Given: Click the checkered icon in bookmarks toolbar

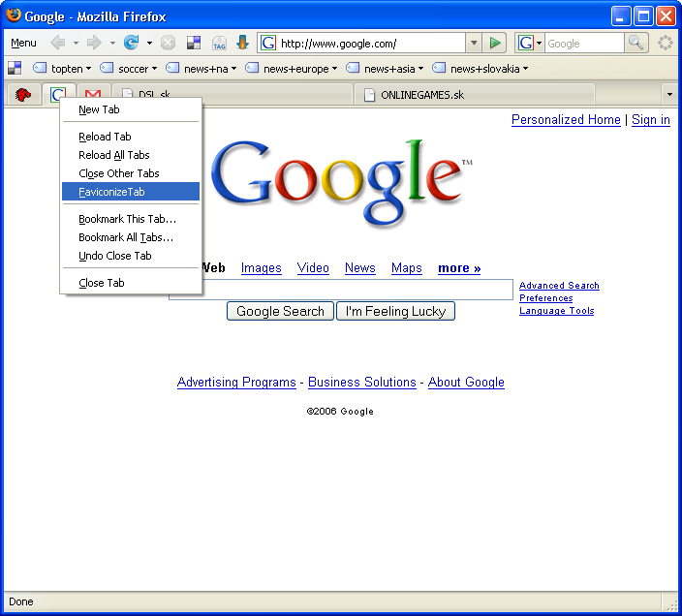Looking at the screenshot, I should click(15, 68).
